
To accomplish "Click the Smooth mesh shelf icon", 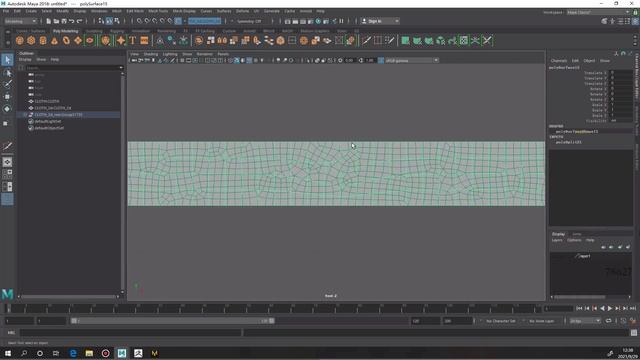I will point(280,40).
